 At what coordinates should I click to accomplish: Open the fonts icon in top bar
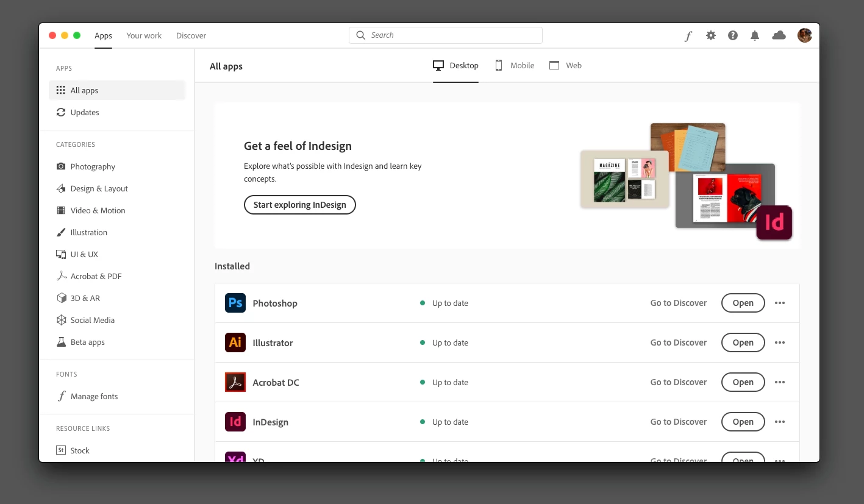(688, 36)
